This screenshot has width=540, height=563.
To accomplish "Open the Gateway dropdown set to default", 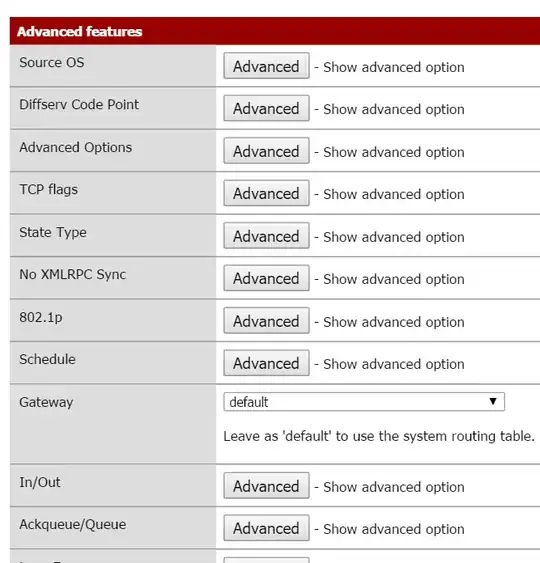I will tap(364, 402).
